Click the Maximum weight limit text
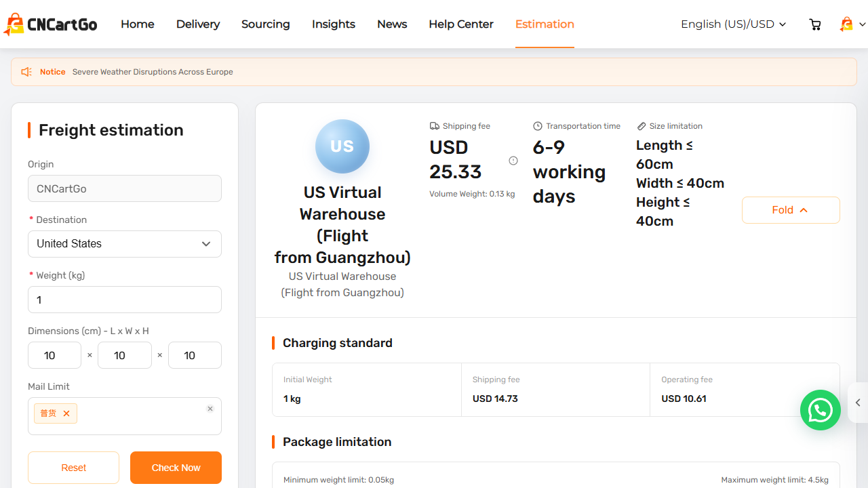The height and width of the screenshot is (488, 868). 774,480
